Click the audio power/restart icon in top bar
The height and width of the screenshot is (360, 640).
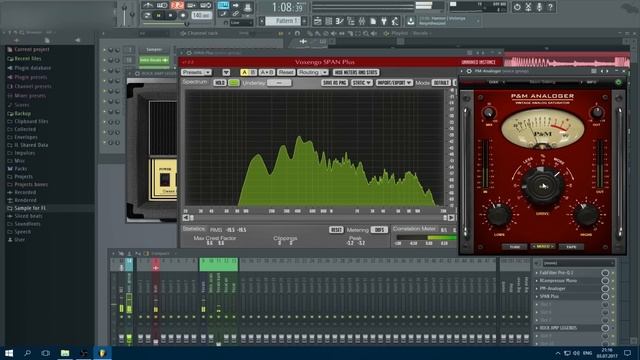pos(517,7)
